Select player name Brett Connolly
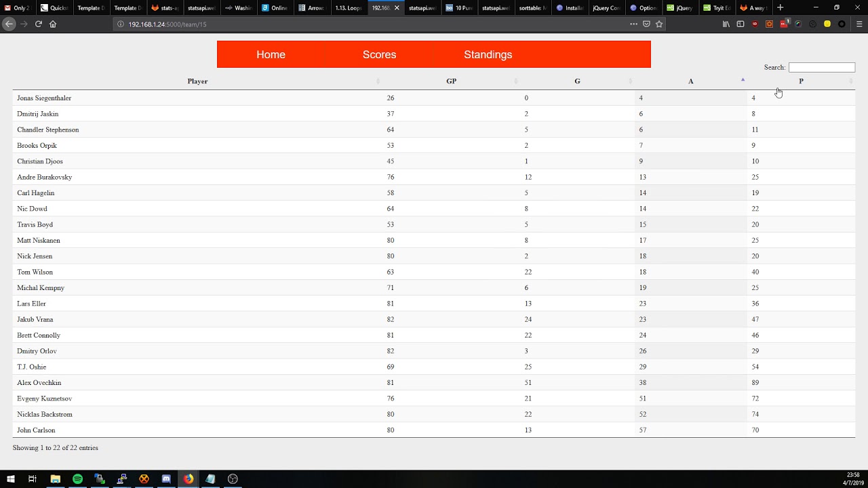This screenshot has width=868, height=488. pos(39,335)
